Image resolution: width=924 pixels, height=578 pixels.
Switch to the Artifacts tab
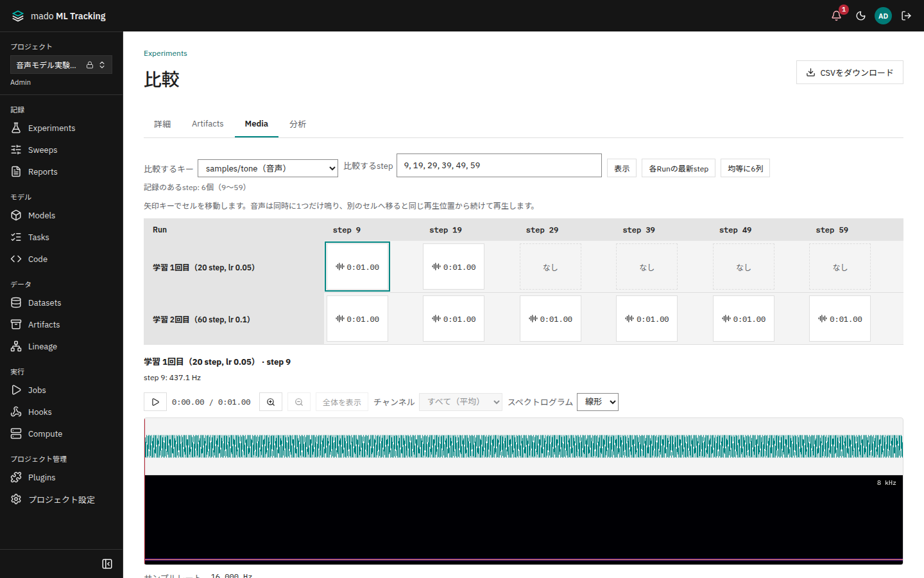(208, 124)
